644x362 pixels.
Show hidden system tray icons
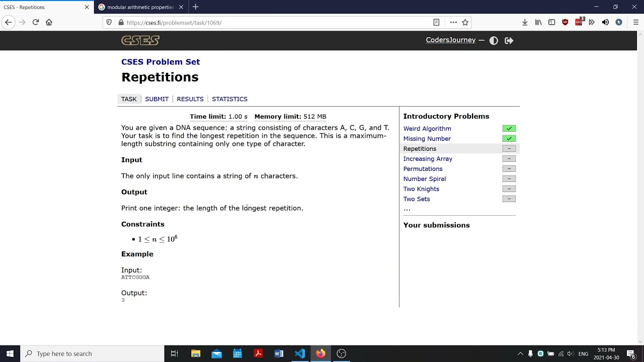pos(520,354)
